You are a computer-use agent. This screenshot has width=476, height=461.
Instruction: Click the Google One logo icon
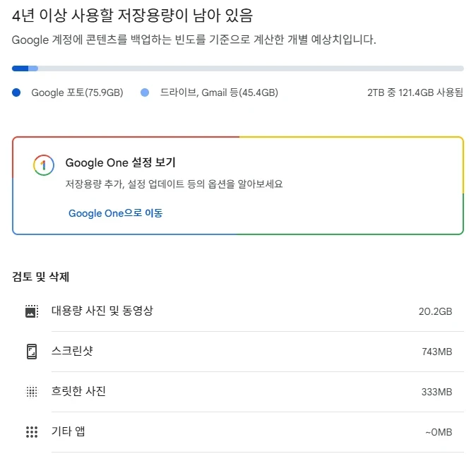(43, 165)
